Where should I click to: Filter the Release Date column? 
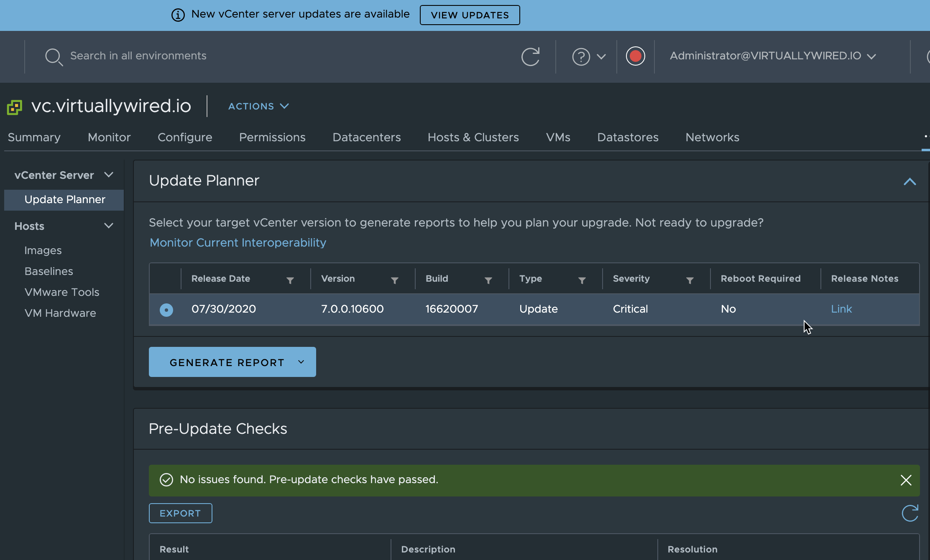[290, 280]
